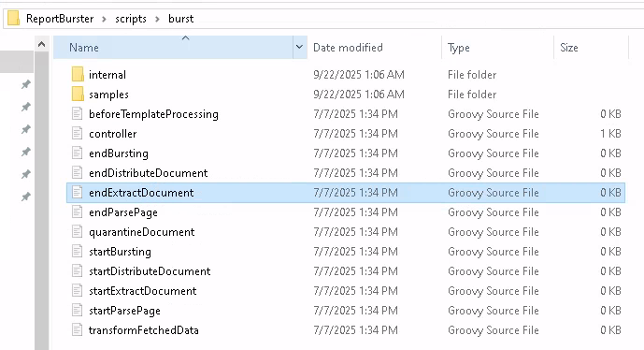The image size is (644, 350).
Task: Click the folder icon in address bar
Action: [x=14, y=19]
